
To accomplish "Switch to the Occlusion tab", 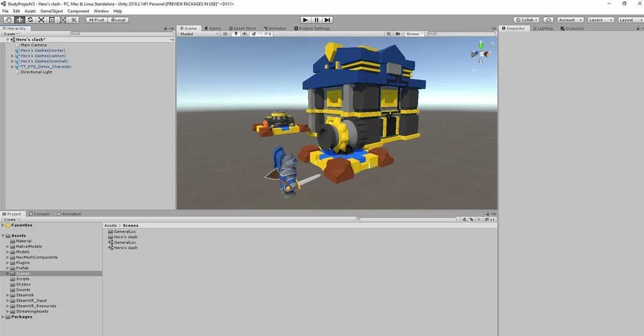I will tap(572, 29).
